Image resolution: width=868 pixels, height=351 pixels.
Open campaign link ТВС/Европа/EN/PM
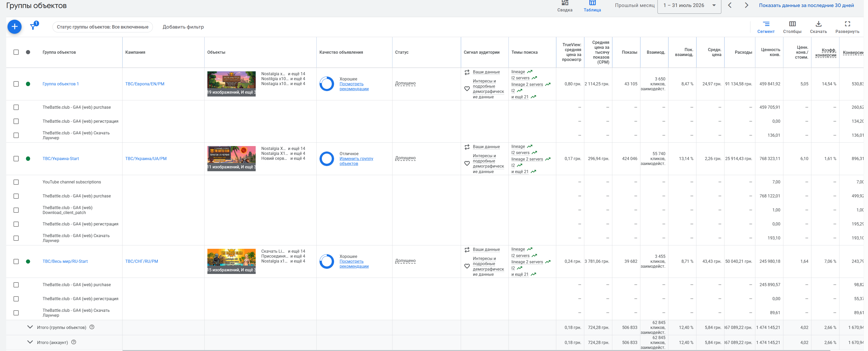tap(145, 84)
